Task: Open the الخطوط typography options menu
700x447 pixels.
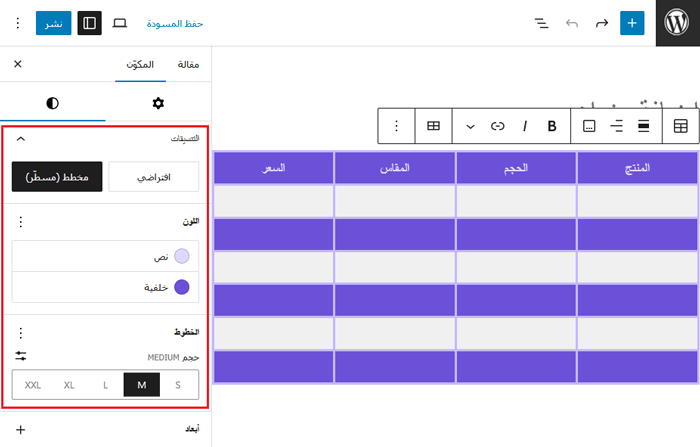Action: pos(21,333)
